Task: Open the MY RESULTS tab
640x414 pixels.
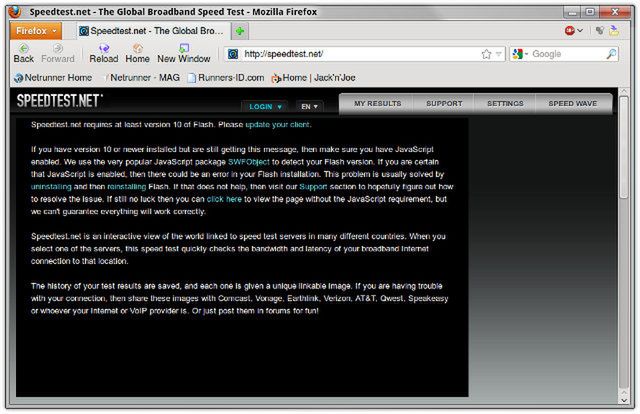Action: (378, 104)
